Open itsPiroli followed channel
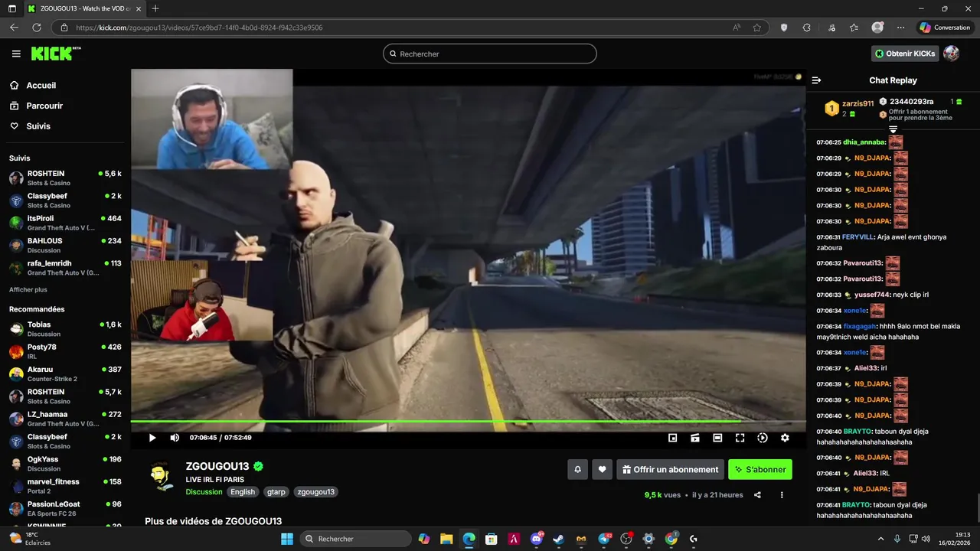 click(x=65, y=223)
